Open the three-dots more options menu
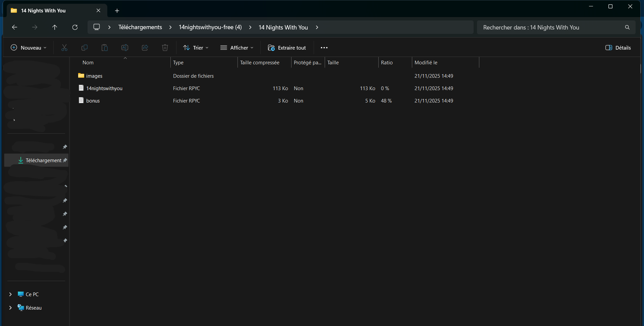Image resolution: width=644 pixels, height=326 pixels. click(x=324, y=48)
